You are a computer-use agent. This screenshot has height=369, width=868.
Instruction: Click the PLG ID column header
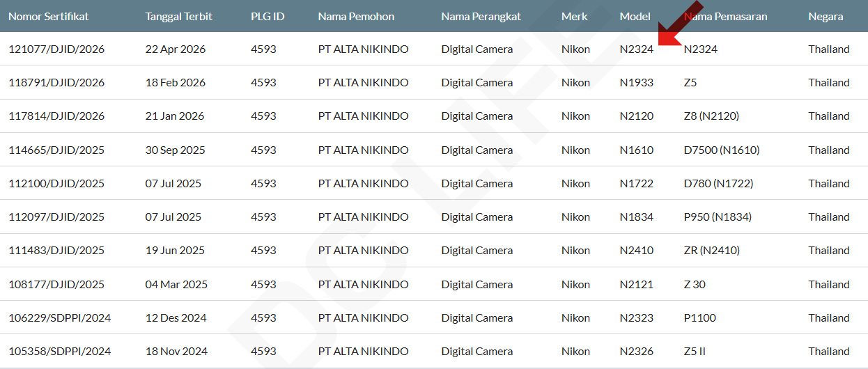[x=268, y=16]
